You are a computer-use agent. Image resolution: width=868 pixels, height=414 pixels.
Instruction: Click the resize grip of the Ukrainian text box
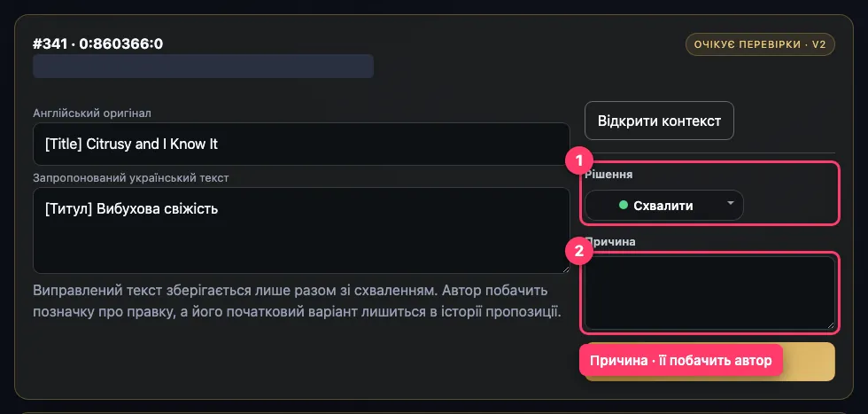point(565,269)
